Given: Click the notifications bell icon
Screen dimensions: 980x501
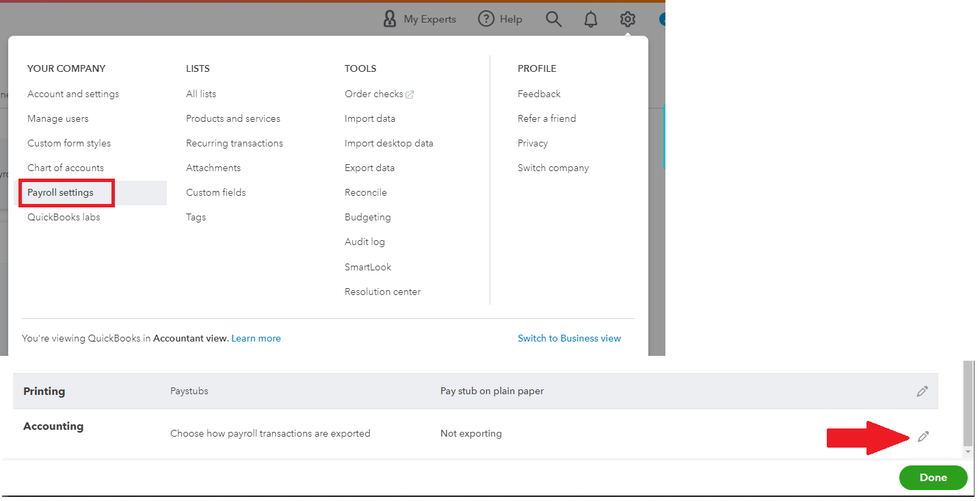Looking at the screenshot, I should coord(590,18).
